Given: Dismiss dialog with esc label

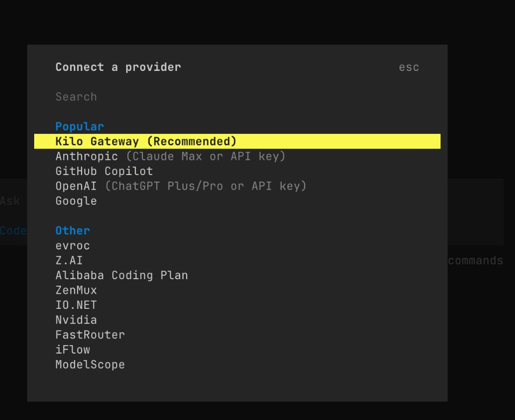Looking at the screenshot, I should click(409, 67).
